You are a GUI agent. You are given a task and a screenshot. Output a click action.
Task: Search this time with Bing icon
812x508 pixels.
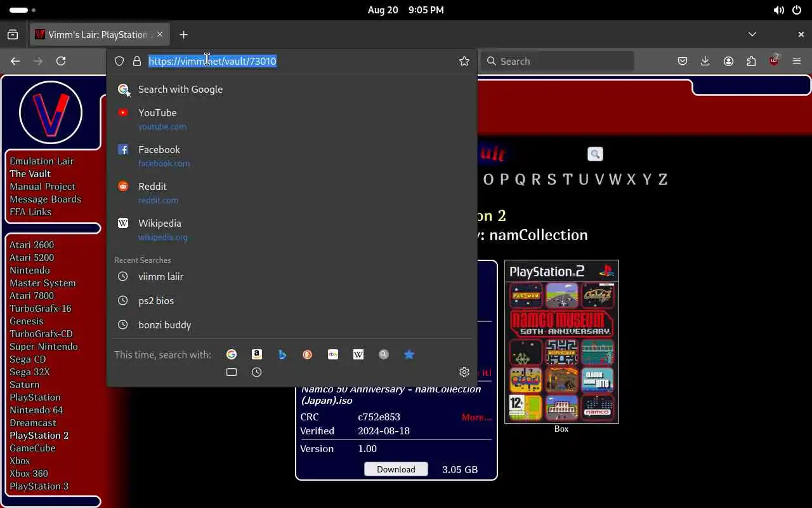(x=282, y=354)
